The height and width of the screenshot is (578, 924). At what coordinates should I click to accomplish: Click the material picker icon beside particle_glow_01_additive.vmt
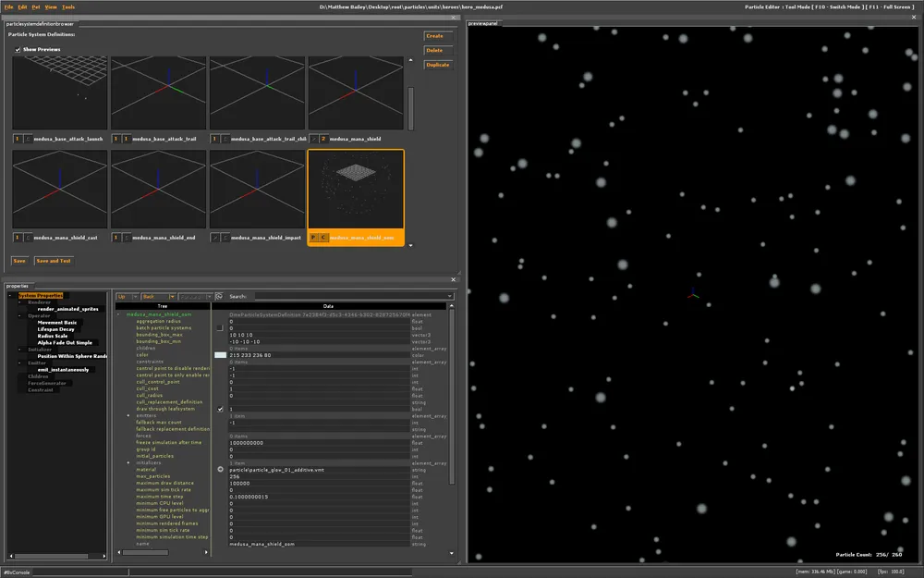point(220,470)
